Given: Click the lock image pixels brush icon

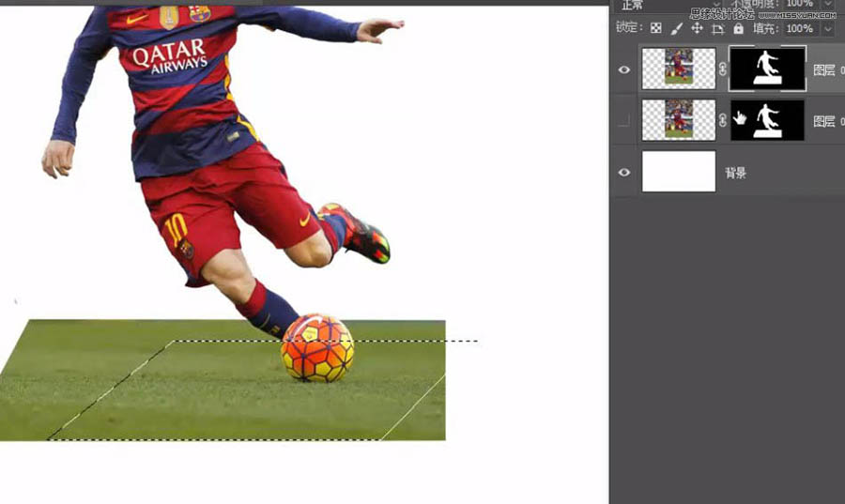Looking at the screenshot, I should [x=677, y=28].
